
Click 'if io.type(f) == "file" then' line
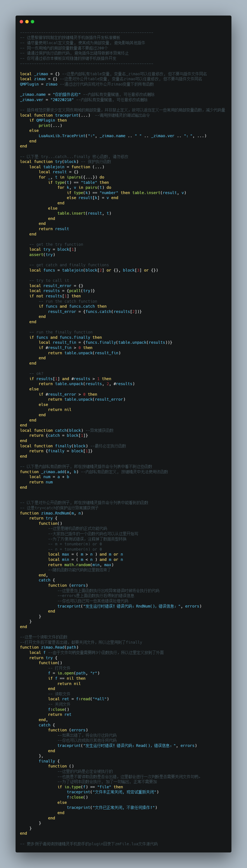pyautogui.click(x=90, y=787)
